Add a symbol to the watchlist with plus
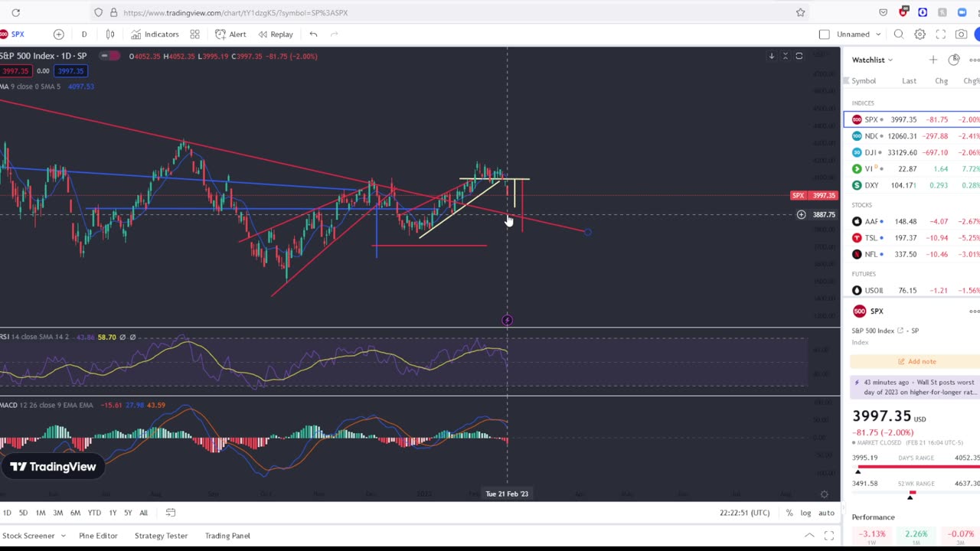Image resolution: width=980 pixels, height=551 pixels. tap(933, 60)
